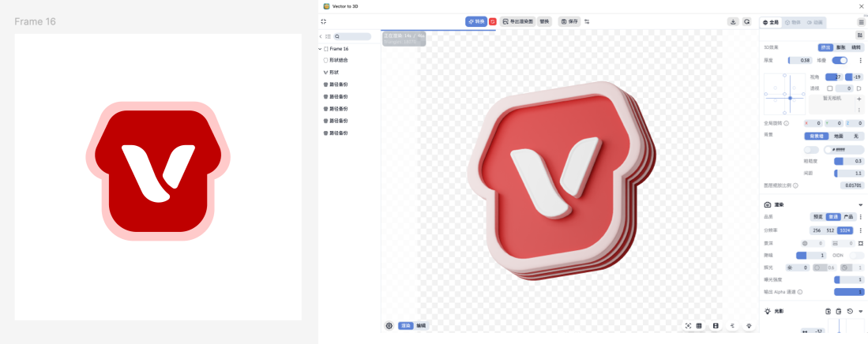Open more options beside 品质 quality
The image size is (868, 344).
tap(860, 217)
